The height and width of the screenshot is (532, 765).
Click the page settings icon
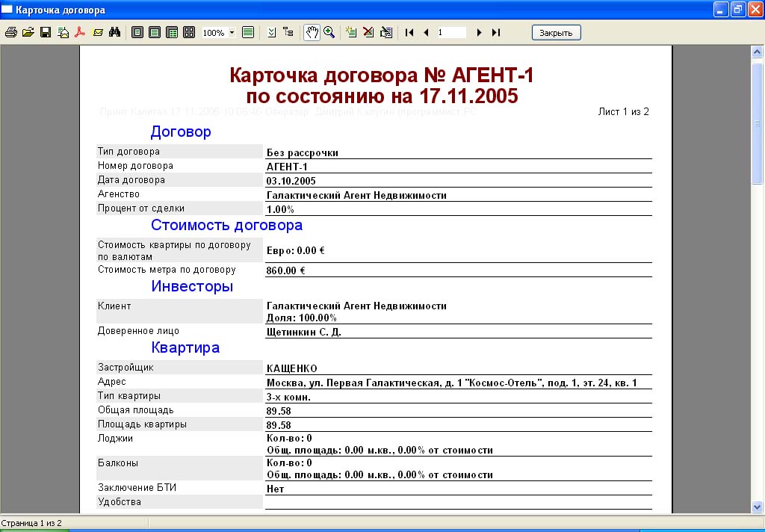272,33
